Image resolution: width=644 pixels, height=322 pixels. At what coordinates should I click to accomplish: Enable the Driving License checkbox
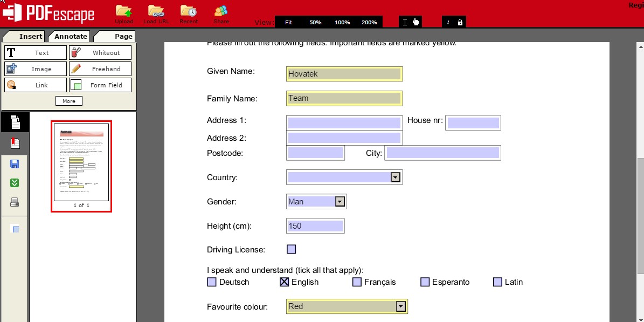pyautogui.click(x=291, y=249)
